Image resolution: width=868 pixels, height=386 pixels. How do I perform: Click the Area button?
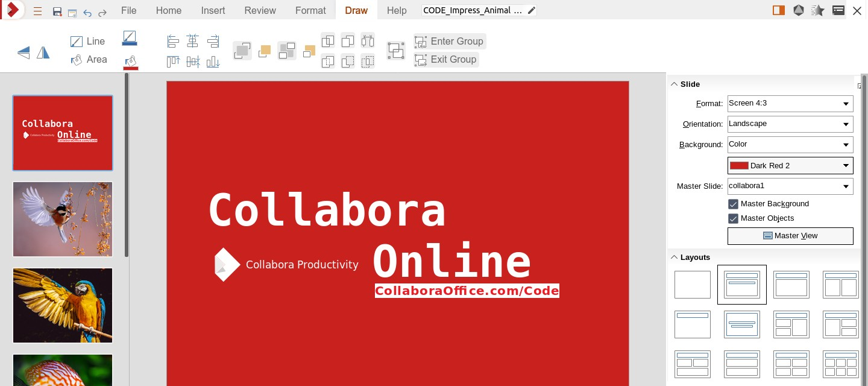pyautogui.click(x=89, y=59)
